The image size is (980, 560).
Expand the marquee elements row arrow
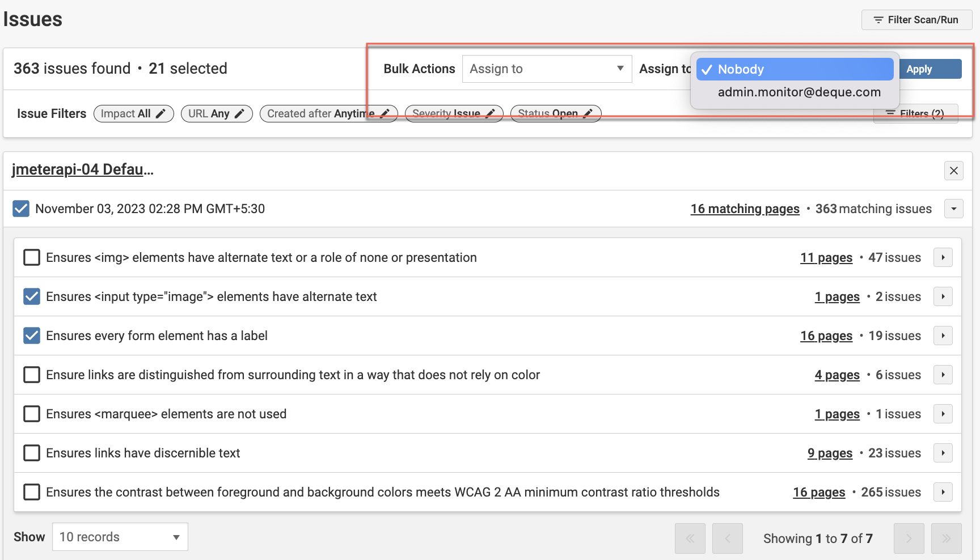coord(943,414)
